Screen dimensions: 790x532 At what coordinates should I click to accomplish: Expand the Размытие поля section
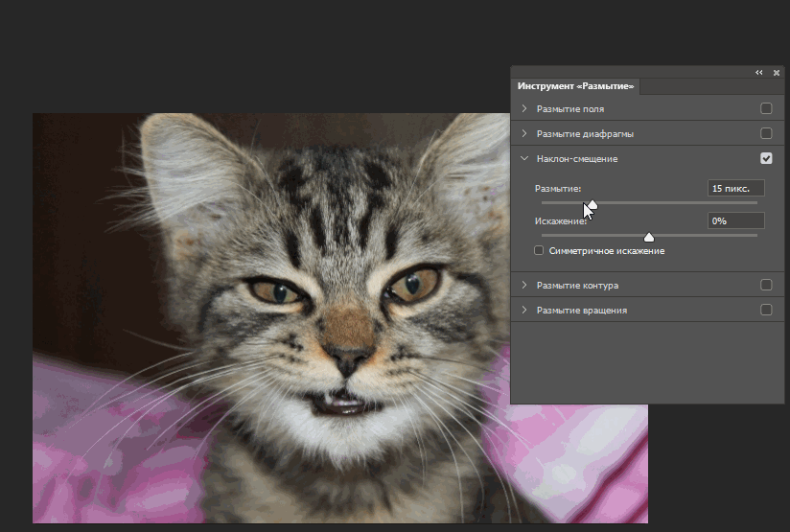pos(524,108)
